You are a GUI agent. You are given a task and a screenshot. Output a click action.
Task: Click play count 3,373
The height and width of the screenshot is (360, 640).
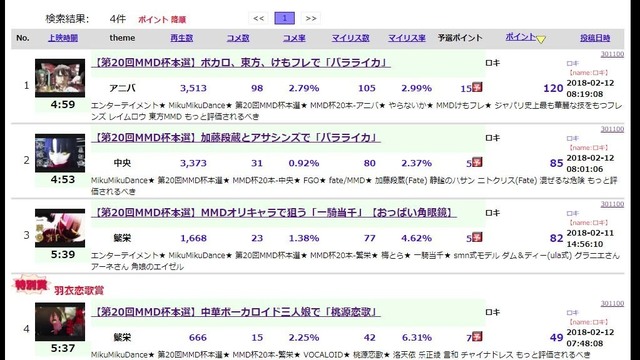(193, 163)
